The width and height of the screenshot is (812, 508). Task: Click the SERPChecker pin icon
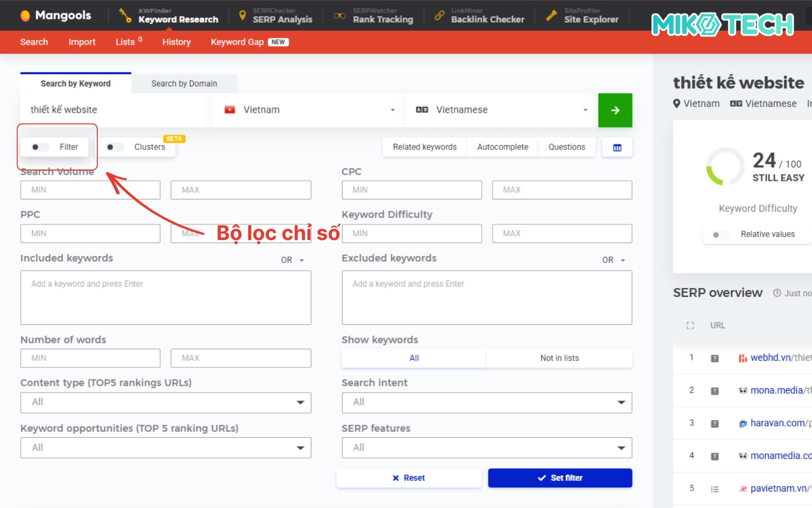(x=242, y=16)
